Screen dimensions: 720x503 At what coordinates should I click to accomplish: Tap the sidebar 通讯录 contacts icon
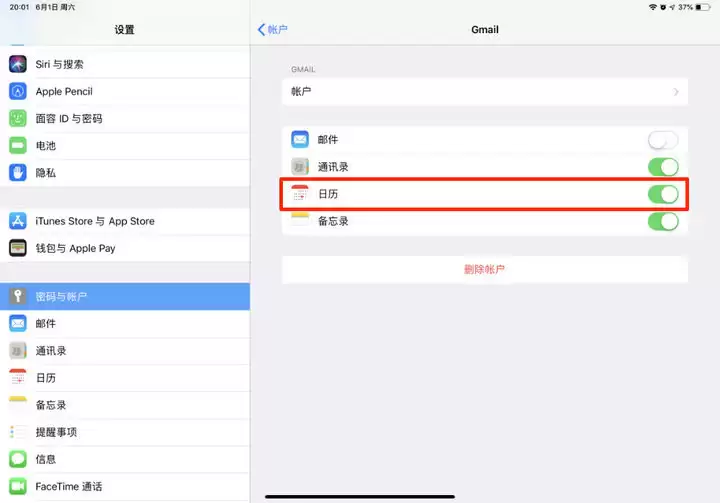click(x=18, y=350)
